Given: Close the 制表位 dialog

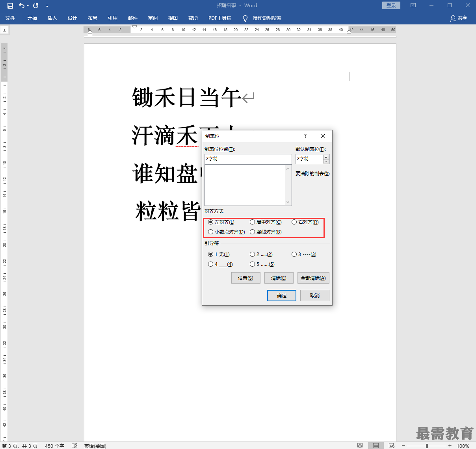Looking at the screenshot, I should 323,136.
